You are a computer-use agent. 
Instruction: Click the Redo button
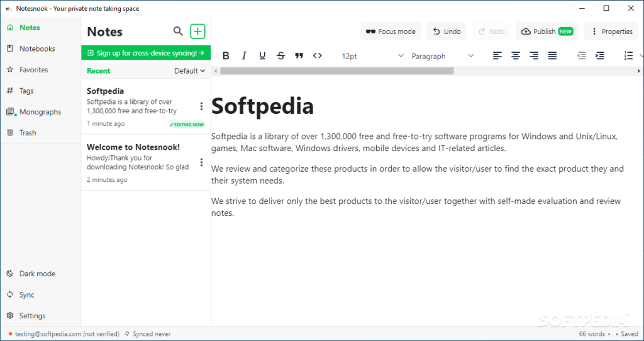491,31
